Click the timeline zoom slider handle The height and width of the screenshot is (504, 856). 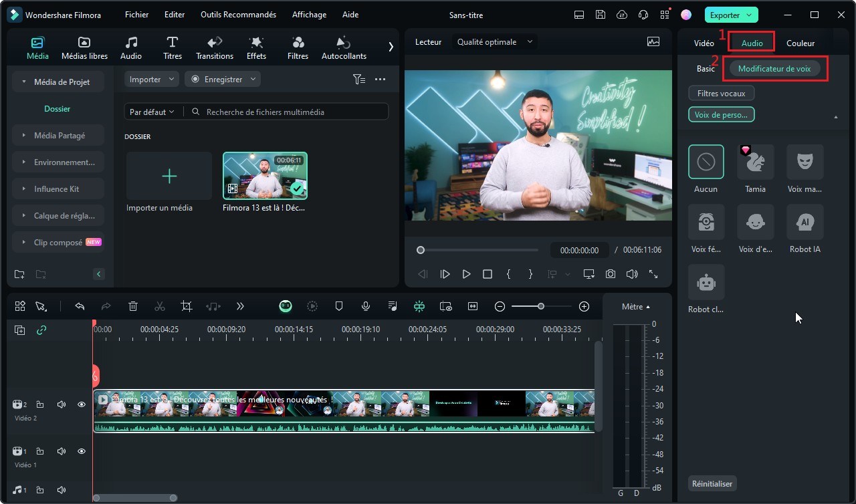[x=541, y=306]
